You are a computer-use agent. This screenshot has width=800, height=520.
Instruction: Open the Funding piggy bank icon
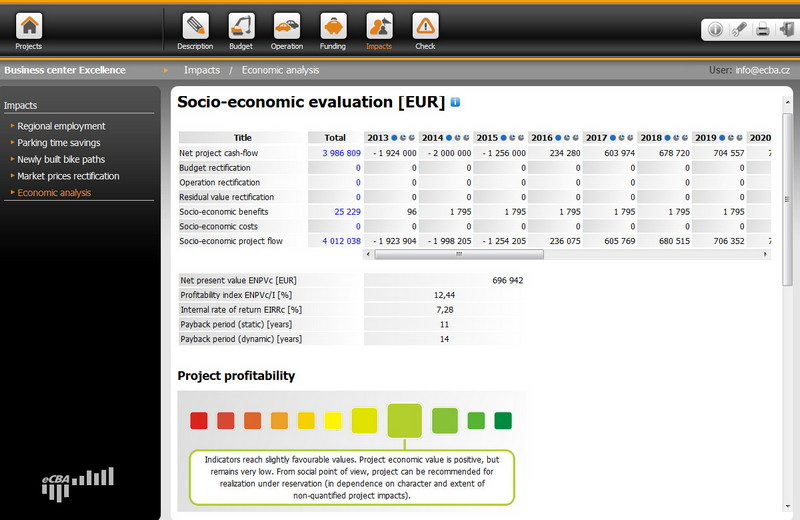click(x=333, y=26)
